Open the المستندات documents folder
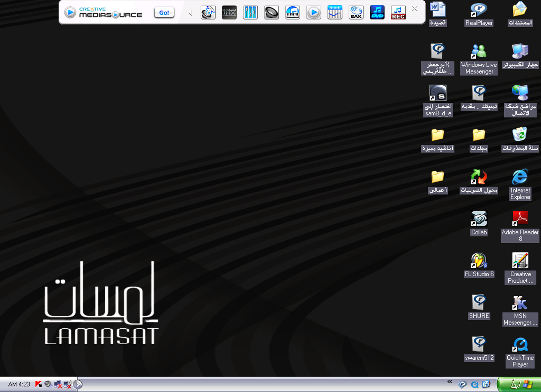The image size is (541, 392). [520, 14]
